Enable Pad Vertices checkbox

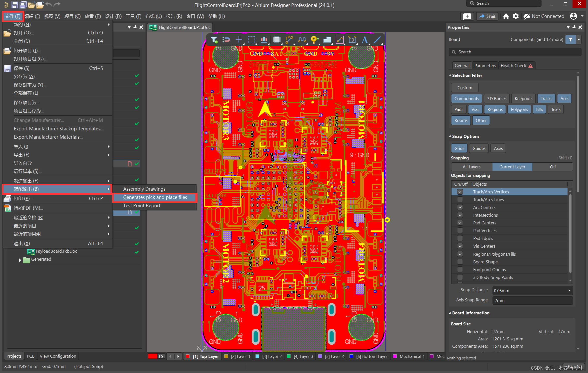tap(460, 231)
